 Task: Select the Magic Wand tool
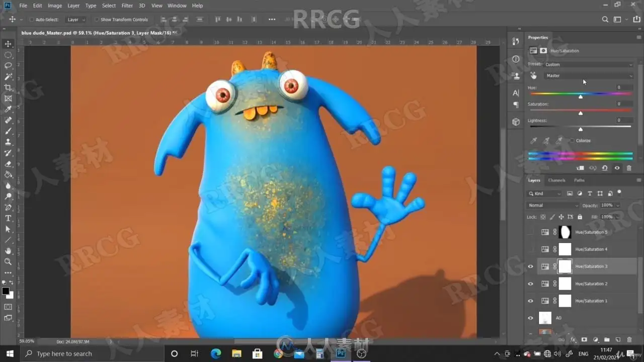(8, 76)
